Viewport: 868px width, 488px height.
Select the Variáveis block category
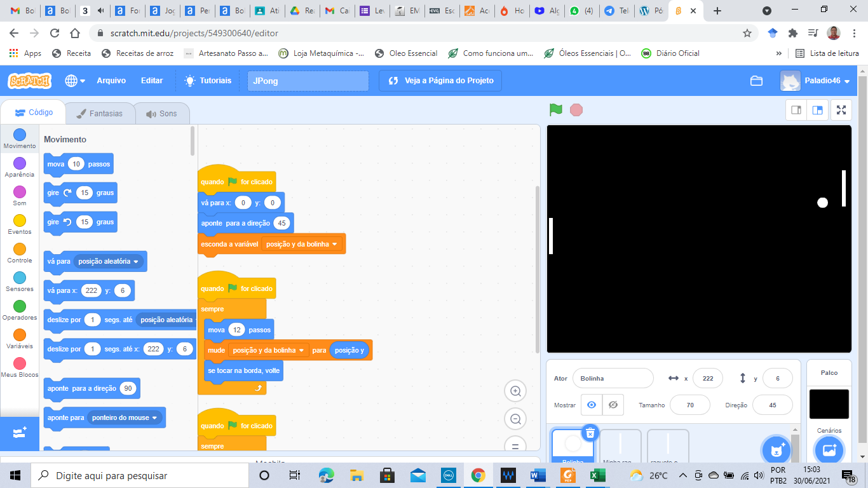click(20, 339)
